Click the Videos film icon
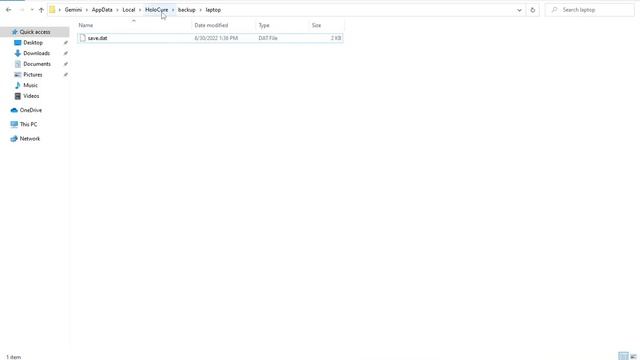The image size is (640, 360). point(18,96)
